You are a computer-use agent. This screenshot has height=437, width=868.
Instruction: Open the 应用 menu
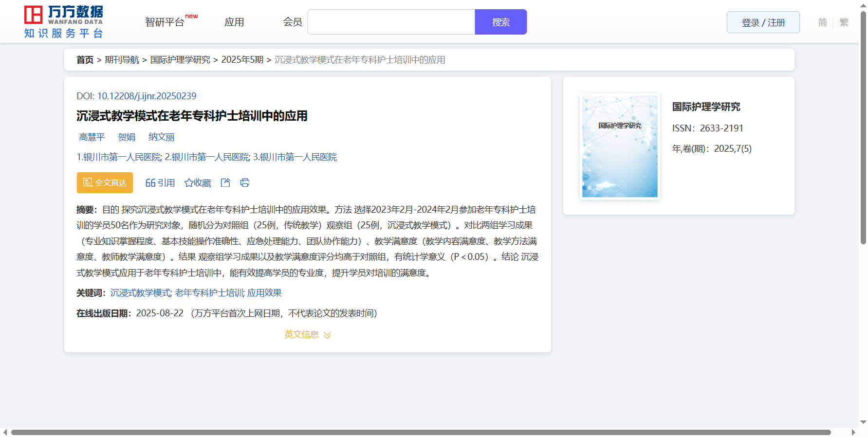click(234, 22)
